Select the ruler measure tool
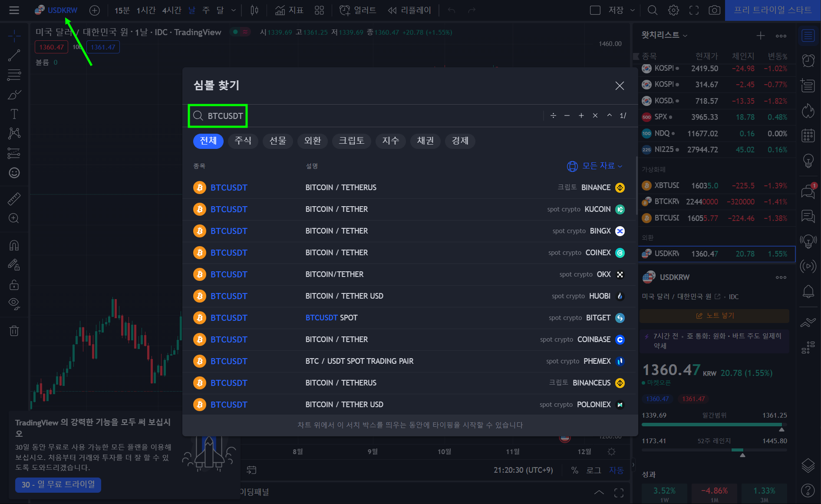821x504 pixels. pos(14,199)
